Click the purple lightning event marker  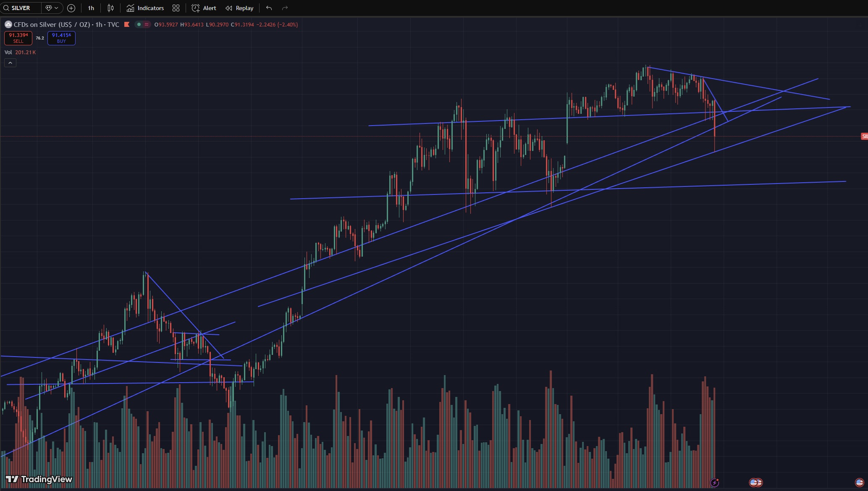715,482
